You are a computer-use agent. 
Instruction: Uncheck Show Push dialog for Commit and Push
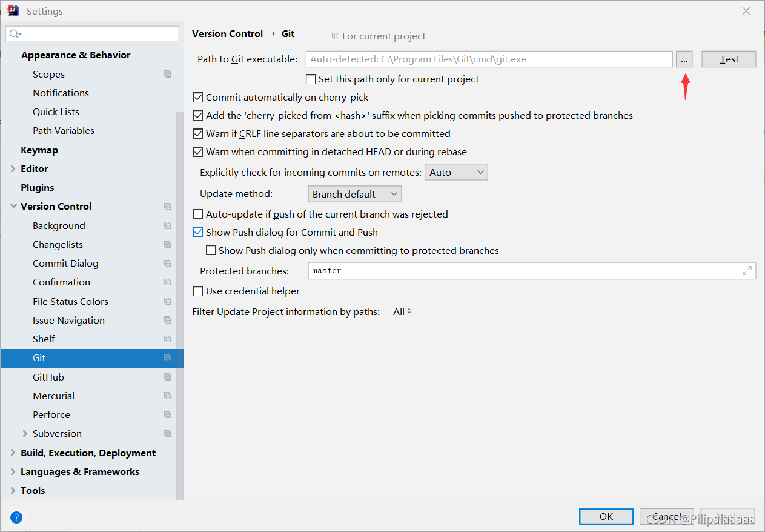[197, 232]
